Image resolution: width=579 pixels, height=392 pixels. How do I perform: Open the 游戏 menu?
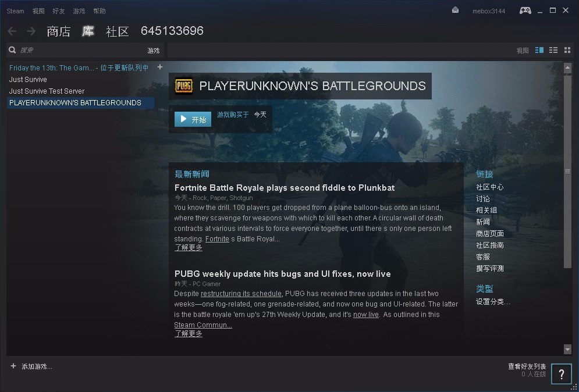point(79,11)
